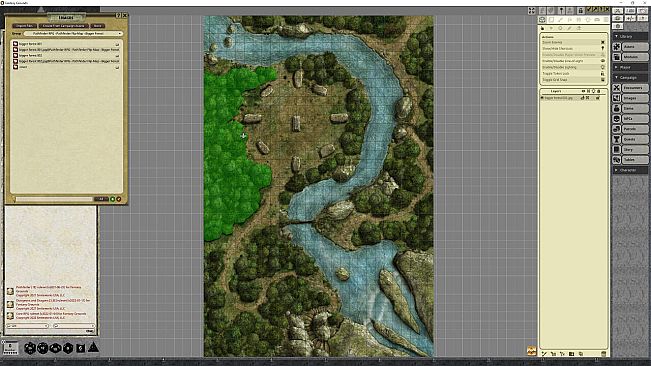The image size is (651, 366).
Task: Click the Items sidebar icon
Action: pos(617,108)
